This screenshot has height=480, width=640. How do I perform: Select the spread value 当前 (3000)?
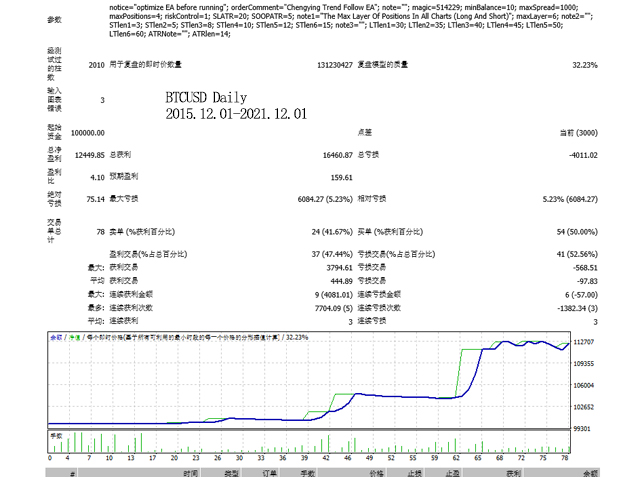pyautogui.click(x=578, y=133)
